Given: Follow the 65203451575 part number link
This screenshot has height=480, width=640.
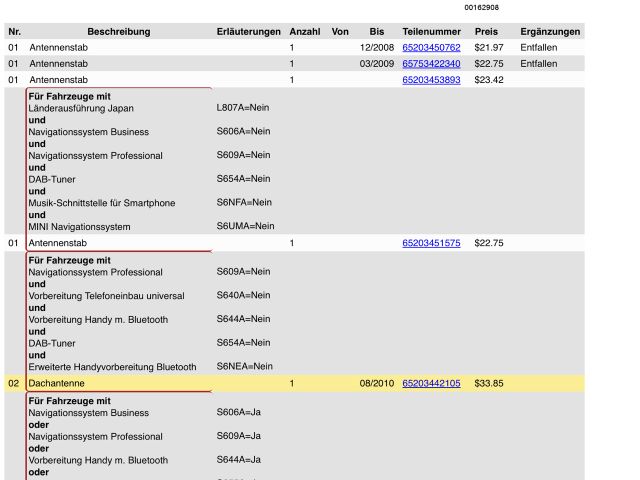Looking at the screenshot, I should [431, 242].
